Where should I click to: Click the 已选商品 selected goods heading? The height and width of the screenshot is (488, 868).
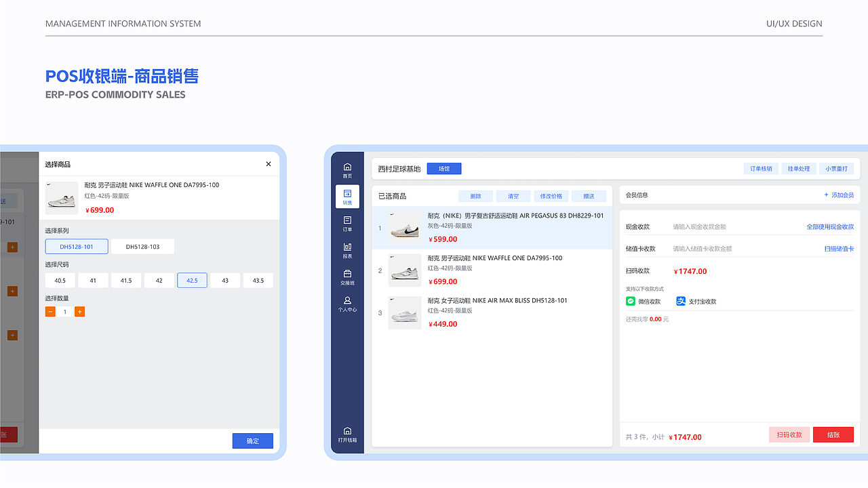pyautogui.click(x=393, y=196)
